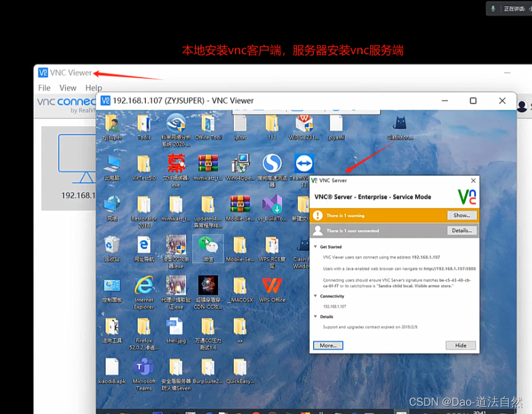The height and width of the screenshot is (414, 532).
Task: Open the shell.jpg image file
Action: pyautogui.click(x=176, y=327)
